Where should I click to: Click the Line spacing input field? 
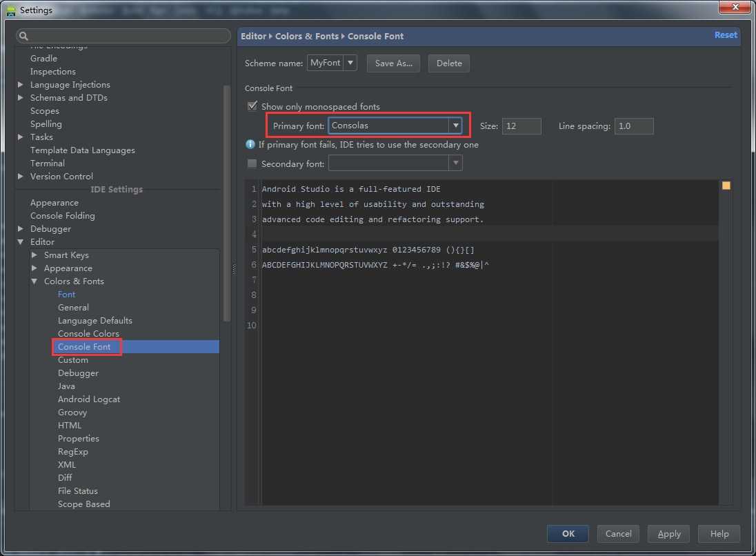634,126
